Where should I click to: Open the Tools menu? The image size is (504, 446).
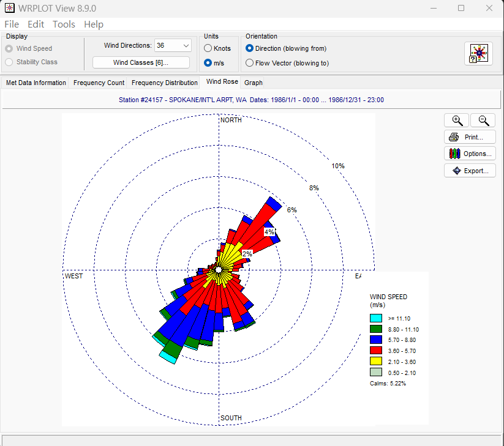pos(64,24)
